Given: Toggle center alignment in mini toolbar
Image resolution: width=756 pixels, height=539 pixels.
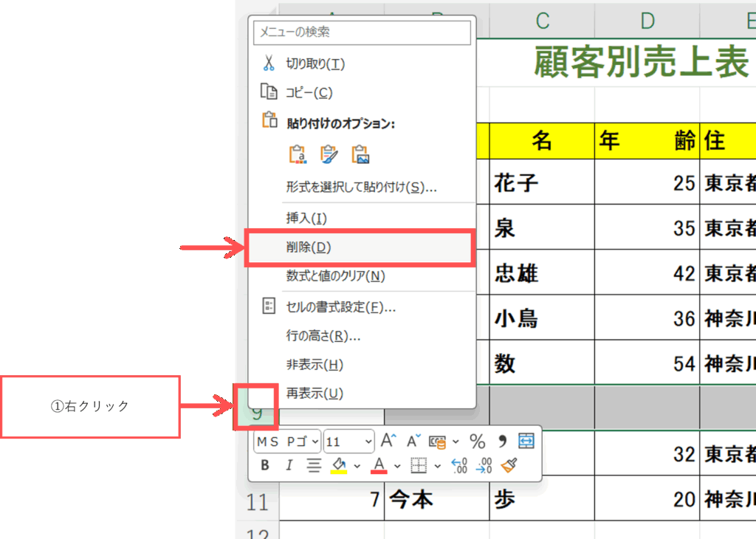Looking at the screenshot, I should 314,465.
